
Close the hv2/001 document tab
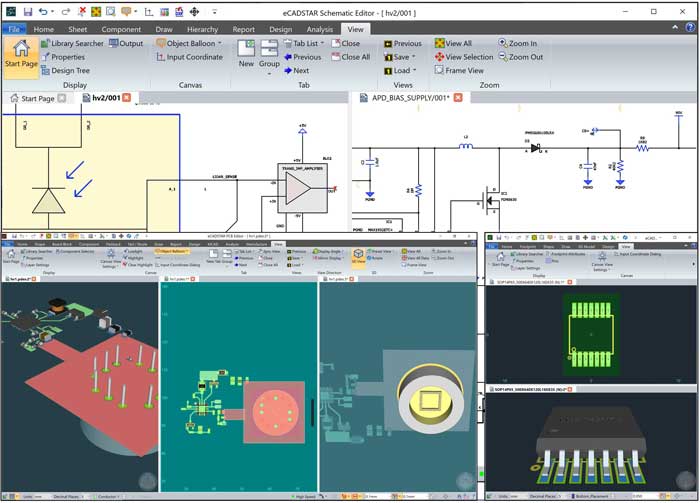[x=127, y=98]
